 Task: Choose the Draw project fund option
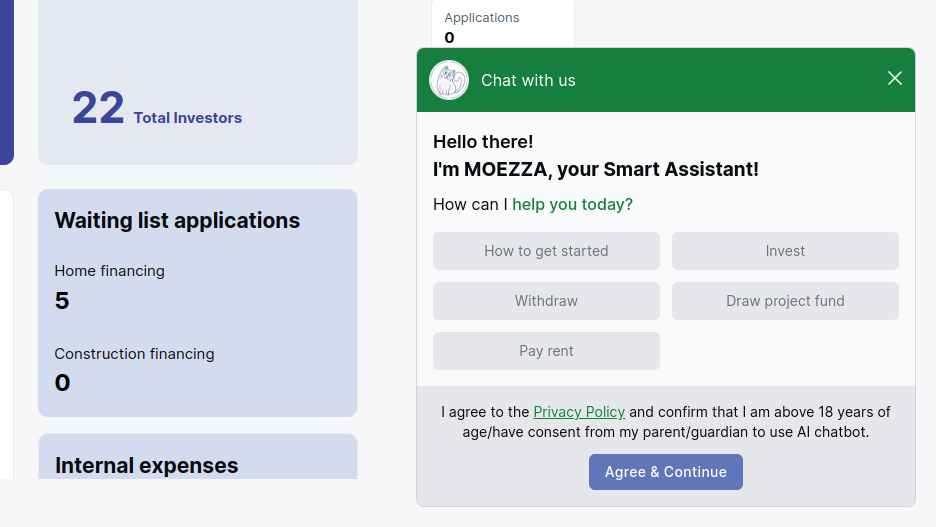pos(785,301)
